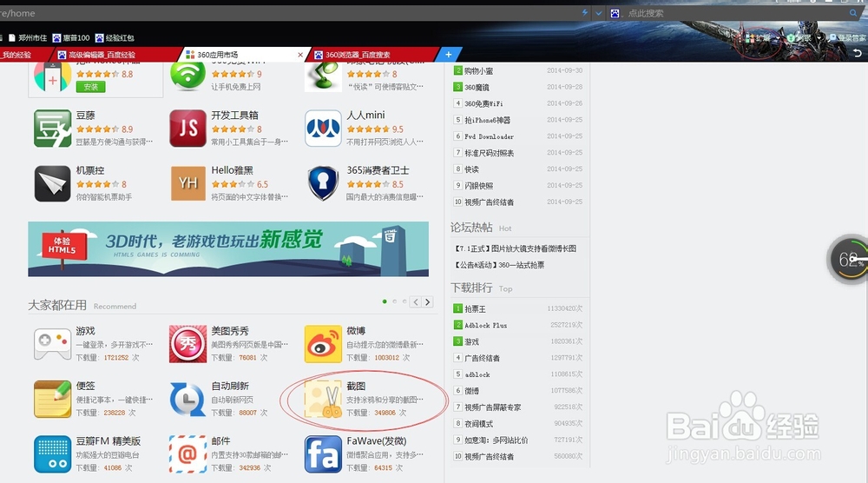Open 购物小蜜 in the new apps list

tap(478, 71)
